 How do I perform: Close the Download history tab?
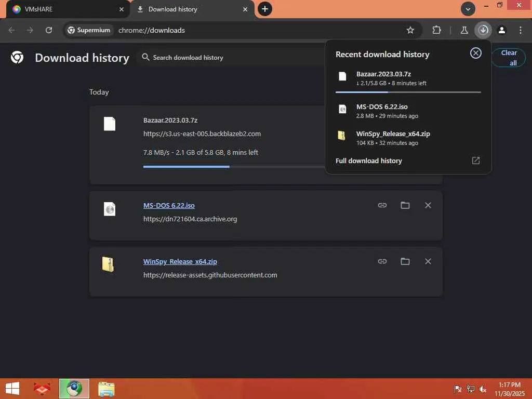(x=245, y=9)
